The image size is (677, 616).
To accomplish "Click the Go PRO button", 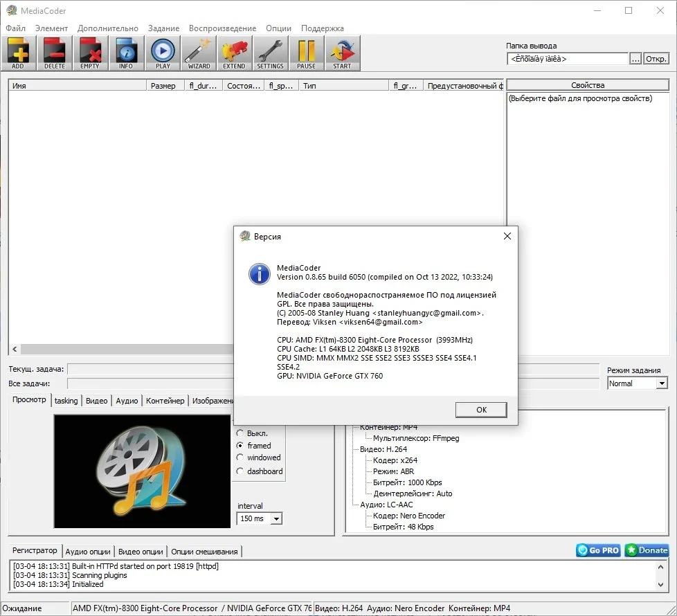I will pyautogui.click(x=598, y=550).
